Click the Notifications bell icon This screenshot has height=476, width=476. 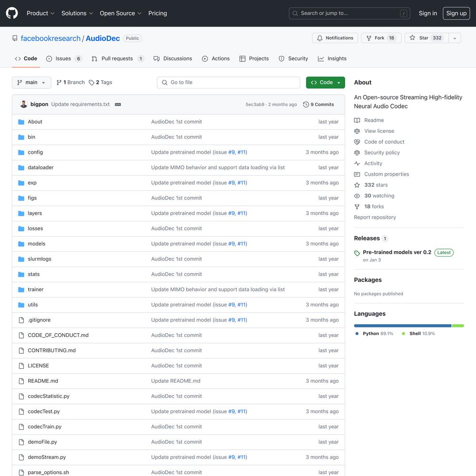(319, 38)
